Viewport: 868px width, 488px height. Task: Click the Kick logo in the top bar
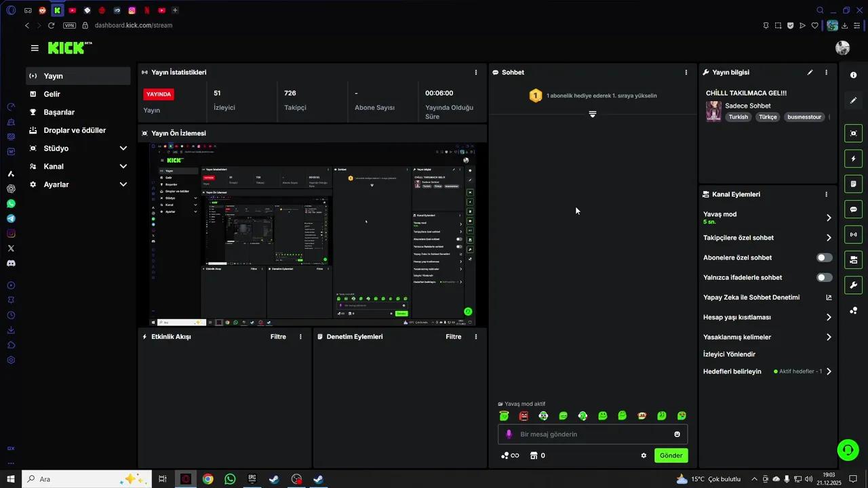(65, 48)
